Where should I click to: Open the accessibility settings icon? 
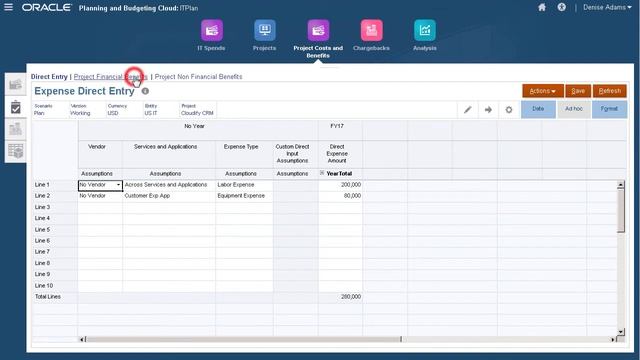click(562, 7)
